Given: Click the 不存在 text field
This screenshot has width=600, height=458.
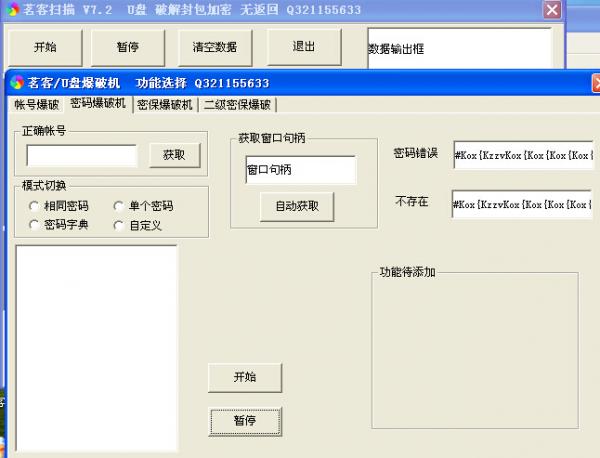Looking at the screenshot, I should coord(522,204).
